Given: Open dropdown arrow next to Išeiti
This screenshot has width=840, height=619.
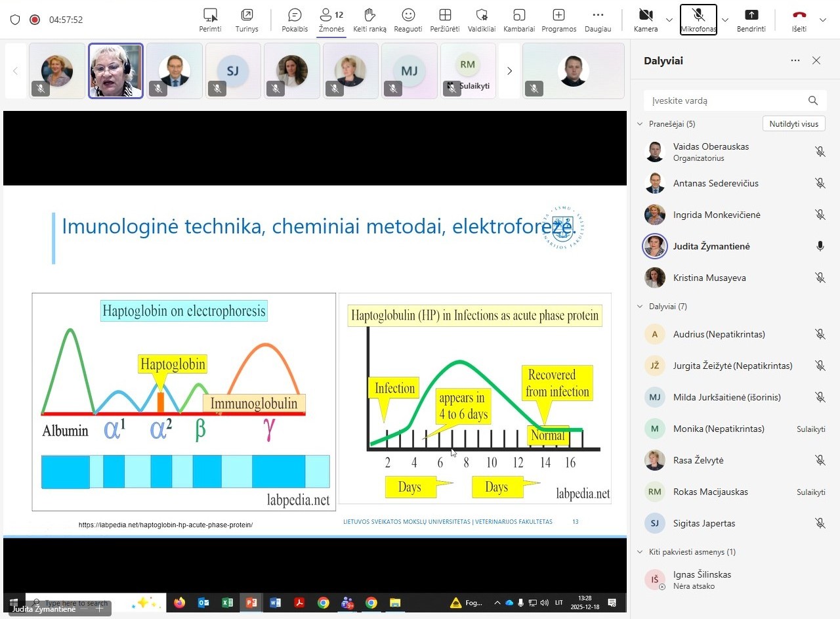Looking at the screenshot, I should (x=823, y=20).
